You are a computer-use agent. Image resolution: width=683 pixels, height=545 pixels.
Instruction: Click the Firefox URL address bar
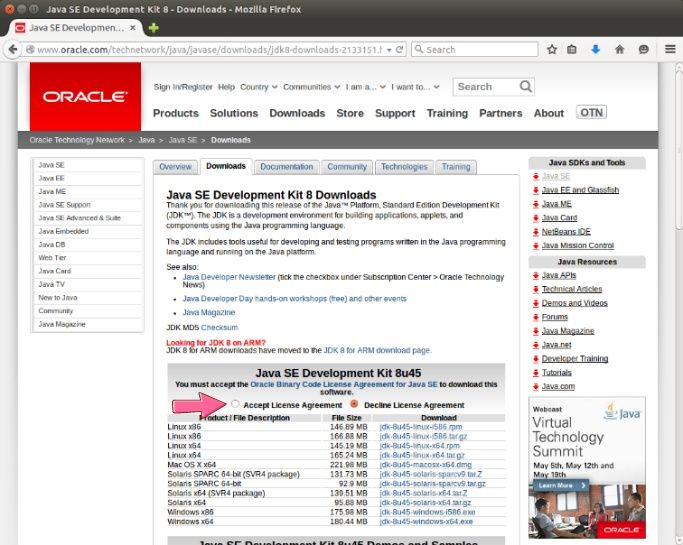[x=209, y=50]
